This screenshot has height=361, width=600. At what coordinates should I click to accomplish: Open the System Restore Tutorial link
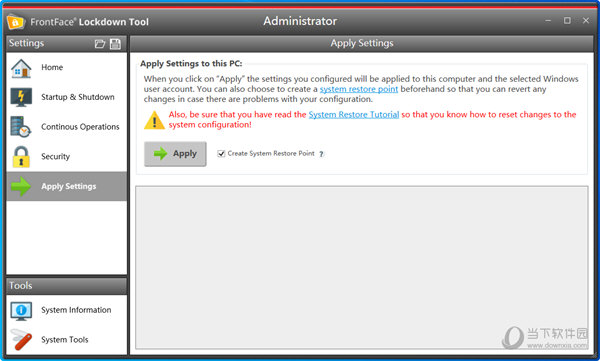point(354,114)
